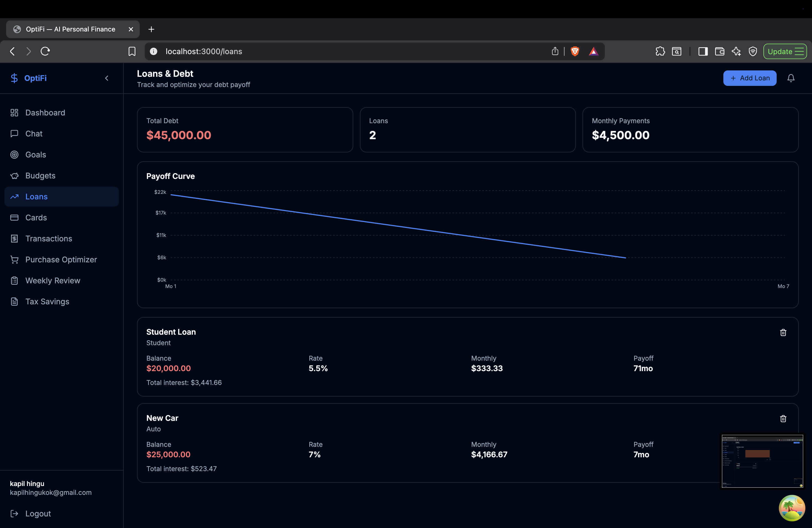Bookmark this page in address bar

click(x=132, y=52)
